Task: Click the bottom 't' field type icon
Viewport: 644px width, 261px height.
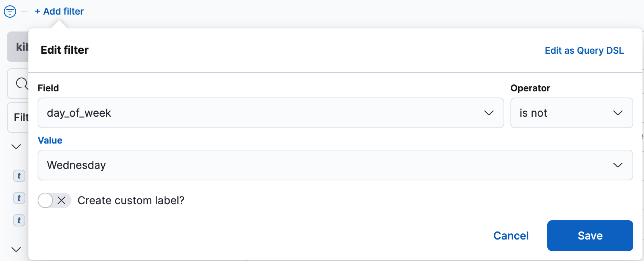Action: (x=19, y=220)
